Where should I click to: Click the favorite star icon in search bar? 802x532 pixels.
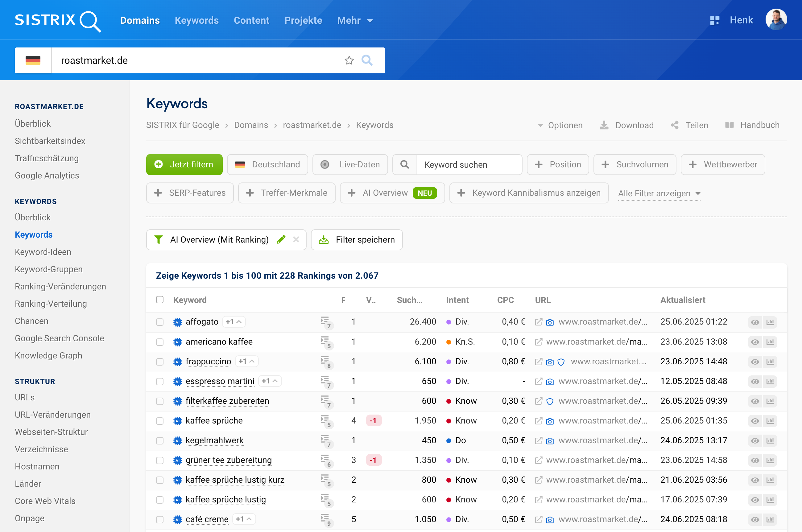349,60
